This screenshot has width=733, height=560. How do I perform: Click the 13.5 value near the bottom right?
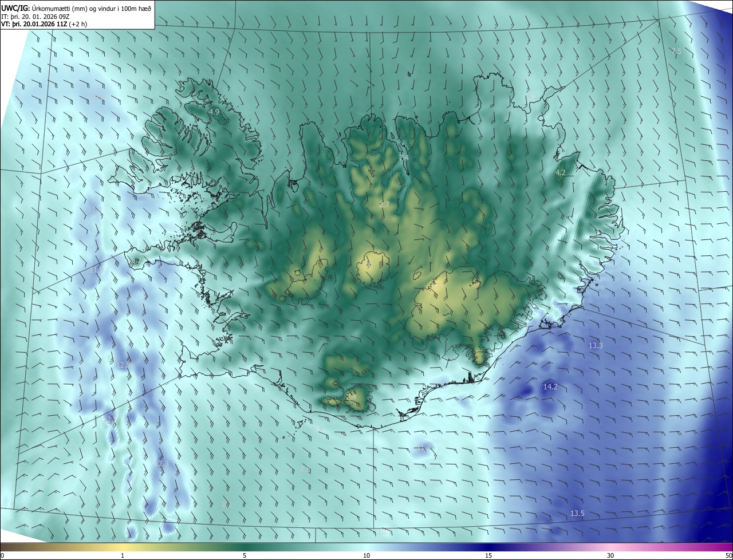pos(577,513)
